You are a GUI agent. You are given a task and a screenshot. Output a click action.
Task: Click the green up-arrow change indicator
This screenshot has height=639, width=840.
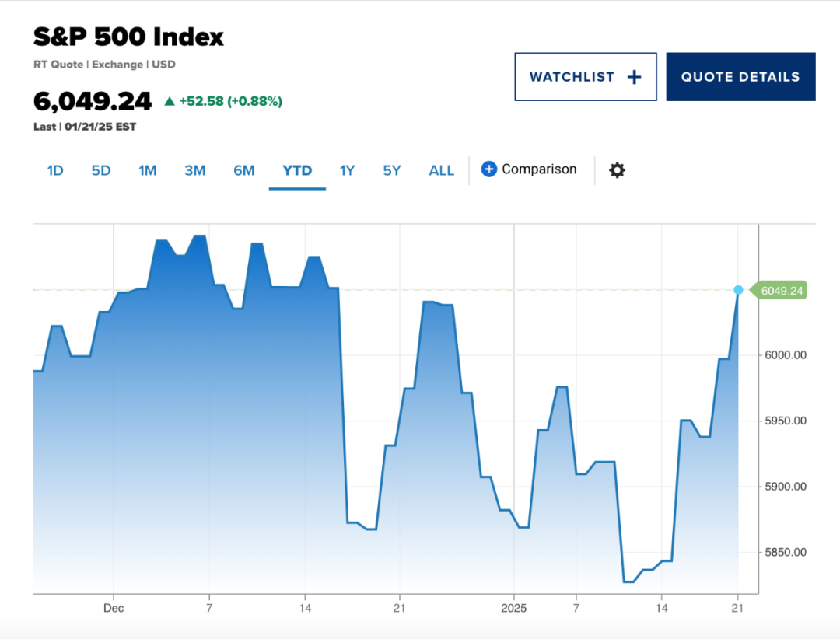click(170, 101)
